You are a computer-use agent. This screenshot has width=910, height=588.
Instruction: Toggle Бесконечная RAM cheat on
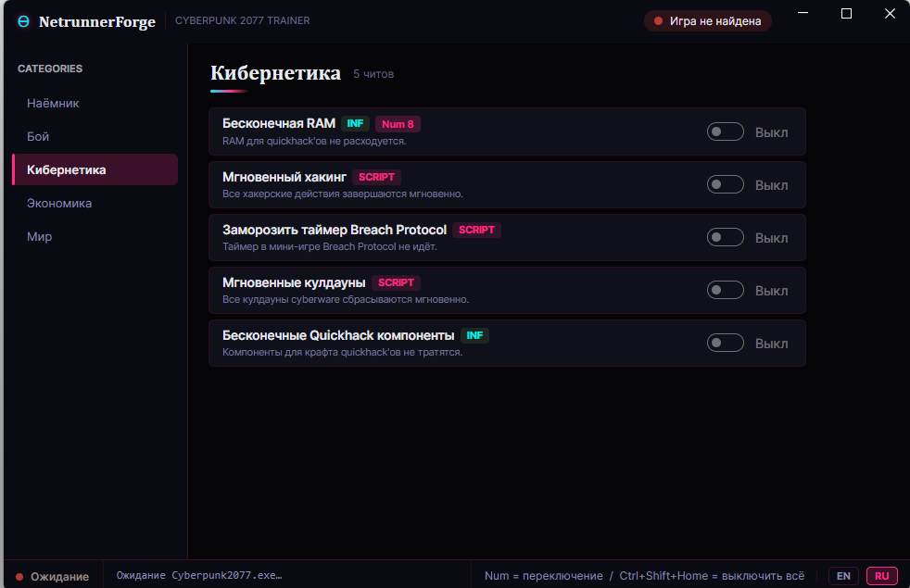pos(725,131)
